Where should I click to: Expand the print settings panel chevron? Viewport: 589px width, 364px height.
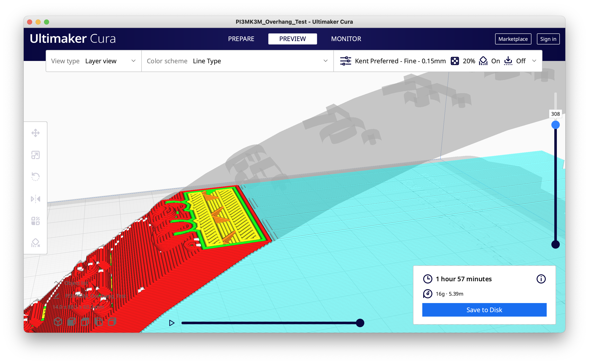point(534,61)
